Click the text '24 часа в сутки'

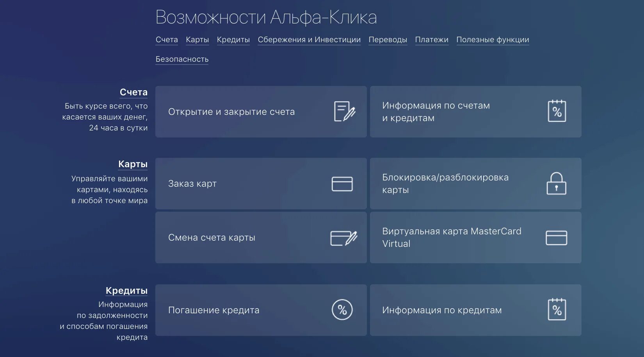[x=118, y=128]
